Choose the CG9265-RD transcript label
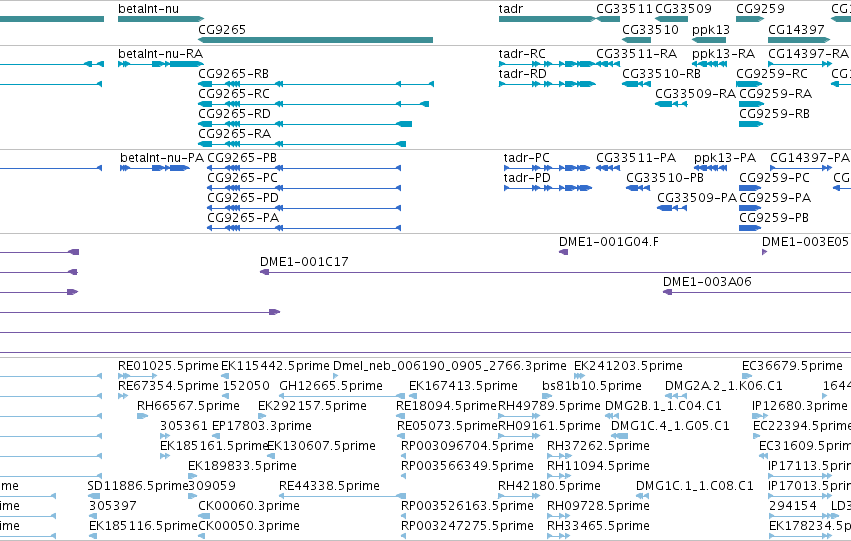The height and width of the screenshot is (541, 851). pyautogui.click(x=234, y=114)
